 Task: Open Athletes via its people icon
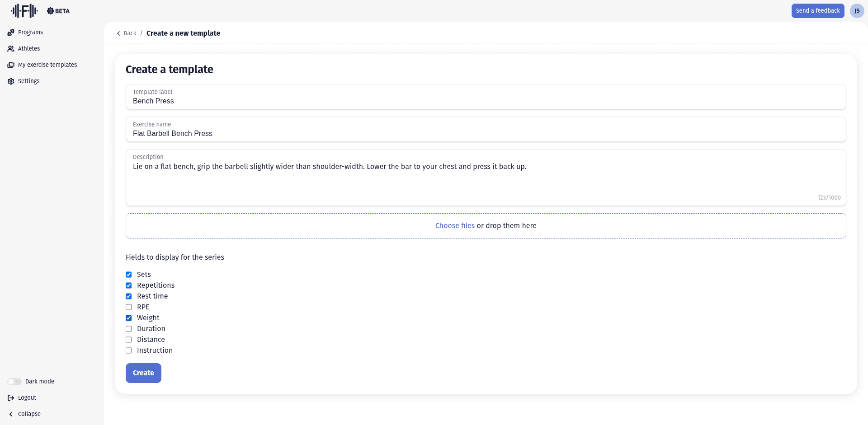pos(11,49)
